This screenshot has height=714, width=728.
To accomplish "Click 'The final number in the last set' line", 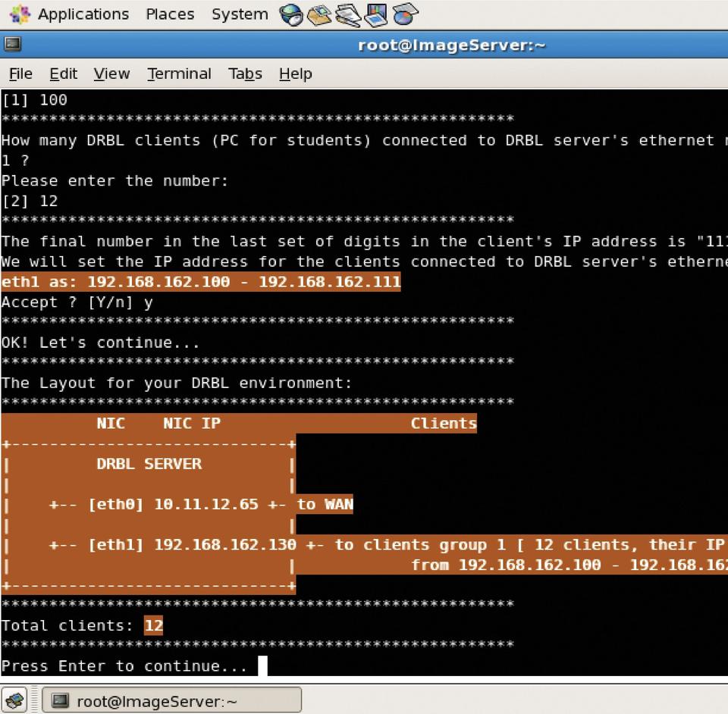I will click(x=365, y=241).
